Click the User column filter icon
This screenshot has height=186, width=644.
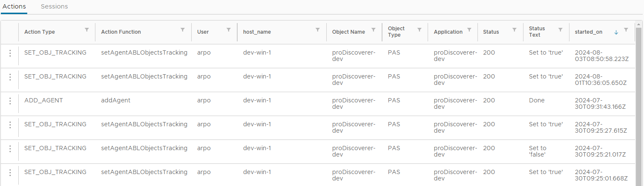click(228, 30)
